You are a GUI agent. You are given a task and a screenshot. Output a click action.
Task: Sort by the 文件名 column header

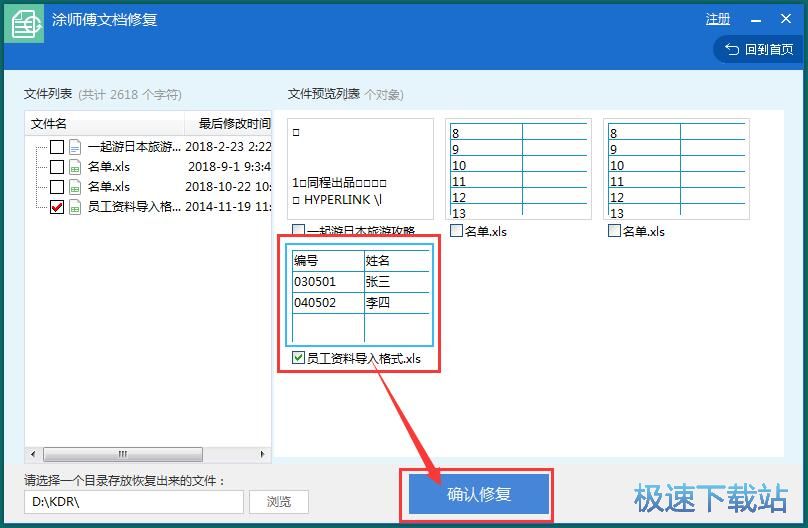pos(105,124)
